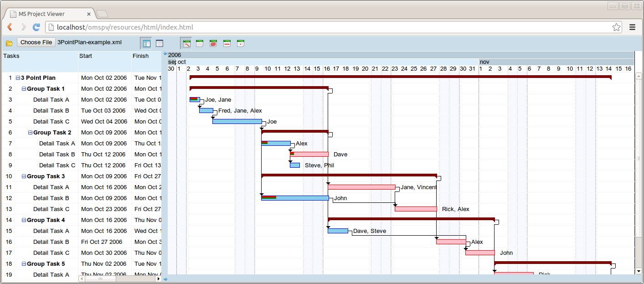
Task: Click the Gantt vertical scrollbar down arrow
Action: point(638,271)
